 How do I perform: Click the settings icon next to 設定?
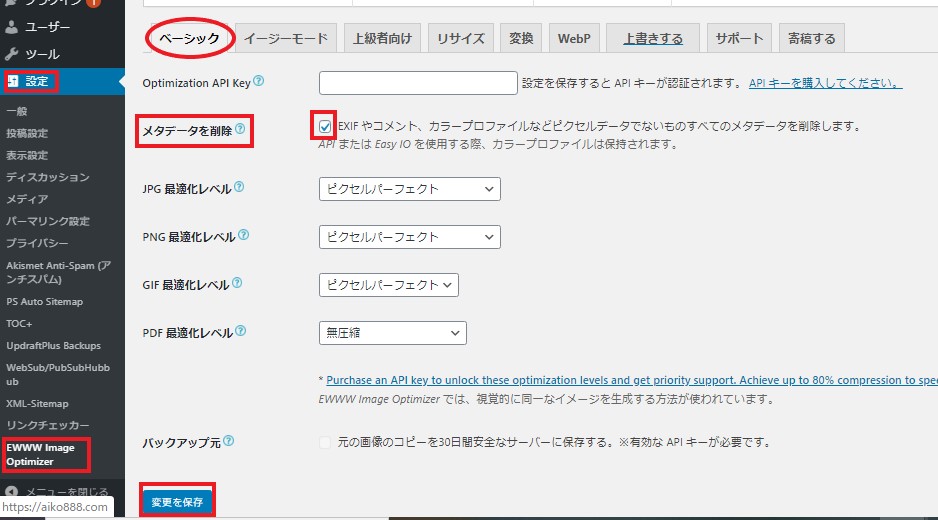pos(13,81)
